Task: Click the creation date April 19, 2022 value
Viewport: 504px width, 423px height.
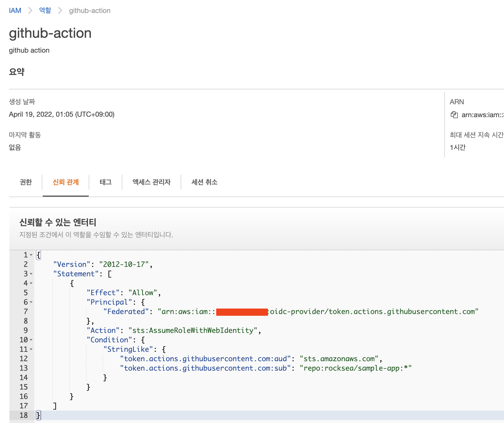Action: (62, 114)
